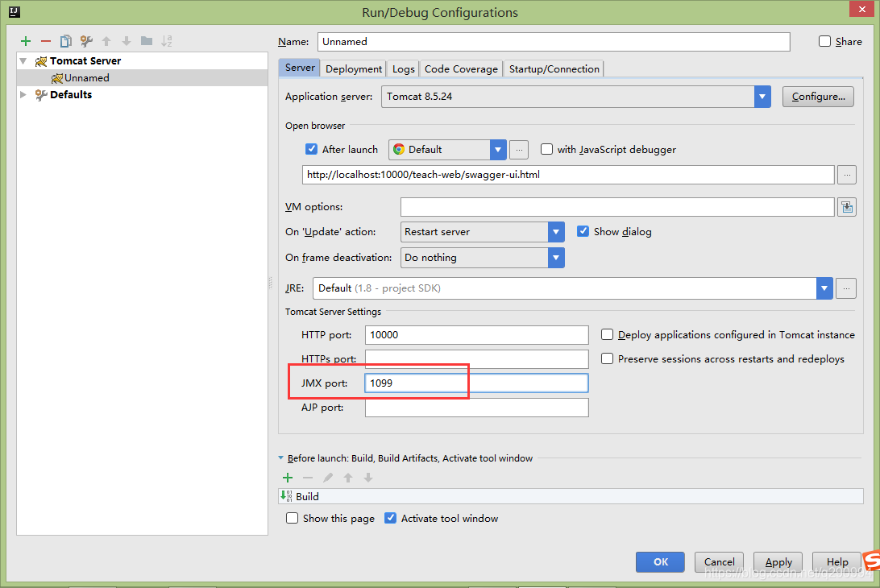Switch to Deployment tab
Viewport: 880px width, 588px height.
coord(354,69)
